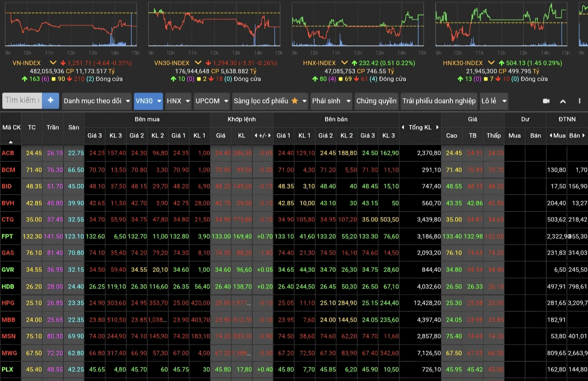
Task: Open the Phái sinh dropdown
Action: (331, 101)
